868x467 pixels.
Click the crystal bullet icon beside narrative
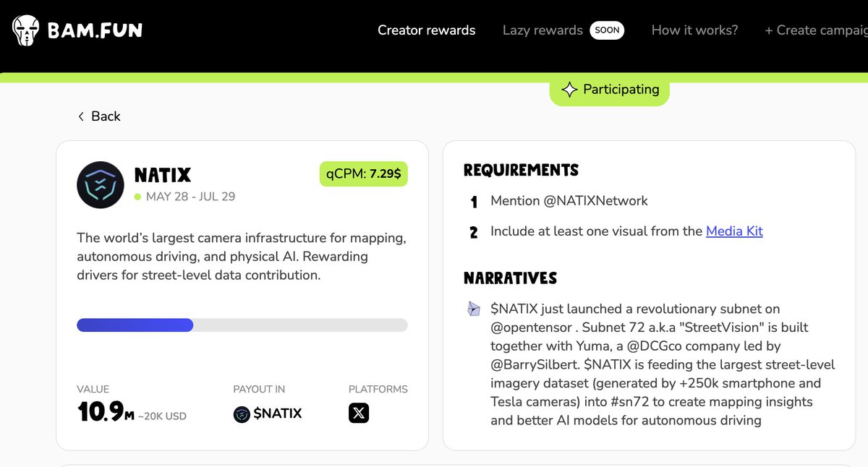(x=474, y=309)
